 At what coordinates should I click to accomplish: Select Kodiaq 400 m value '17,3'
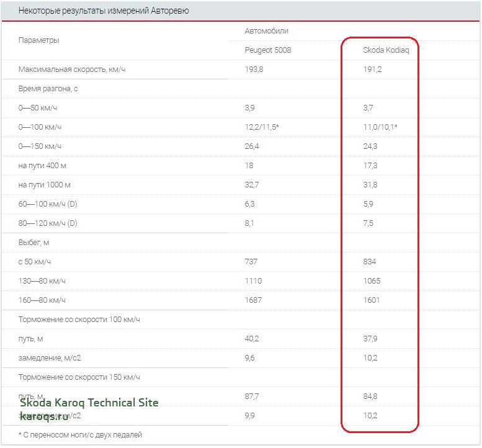370,166
